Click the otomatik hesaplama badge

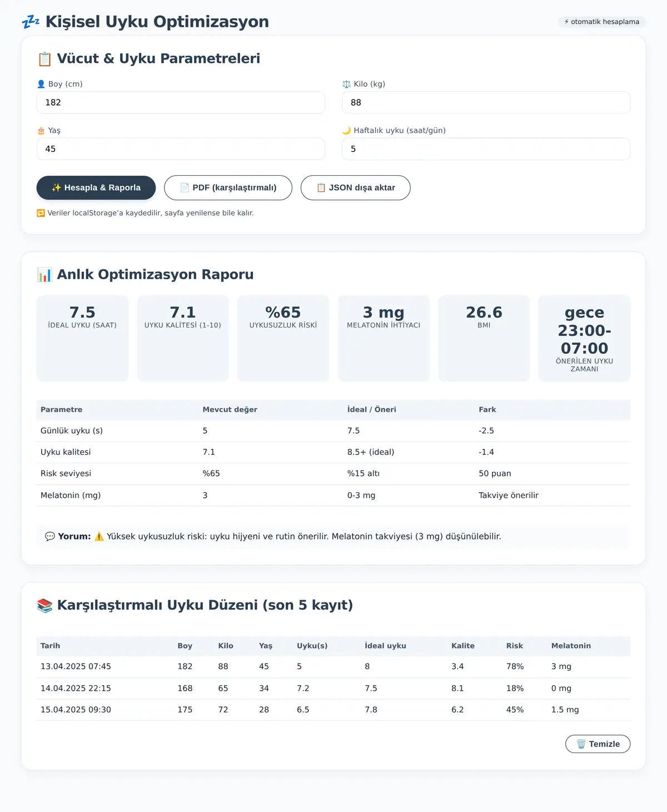click(601, 22)
